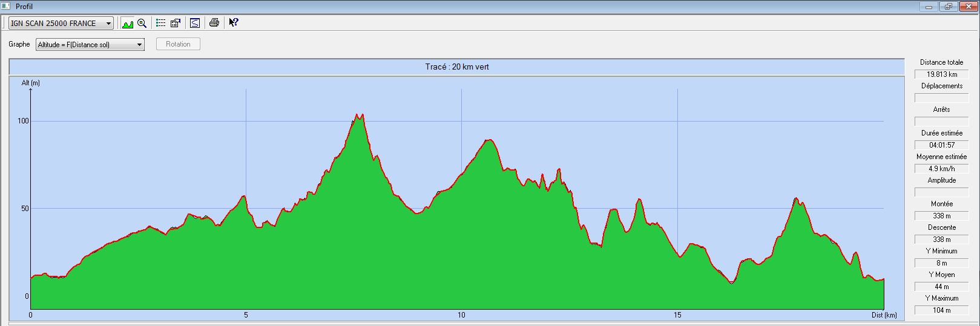This screenshot has width=980, height=326.
Task: Click the 'Tracé : 20 km vert' title
Action: (x=457, y=67)
